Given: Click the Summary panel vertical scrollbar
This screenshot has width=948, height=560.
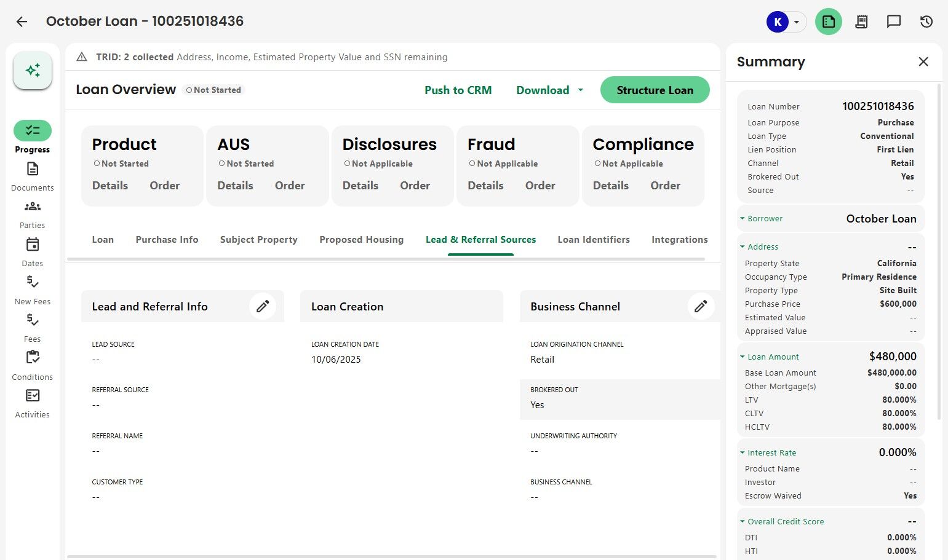Looking at the screenshot, I should (939, 252).
